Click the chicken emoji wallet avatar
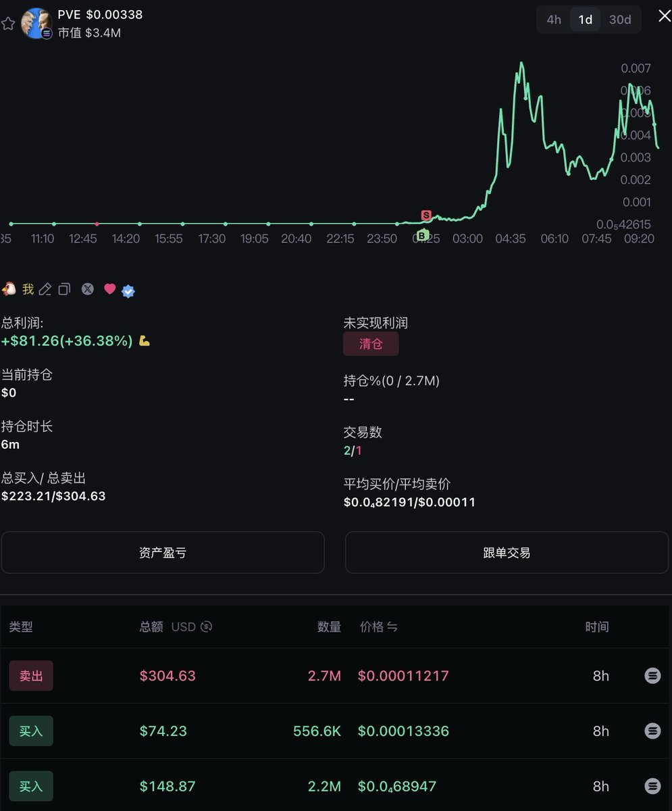672x811 pixels. tap(9, 289)
